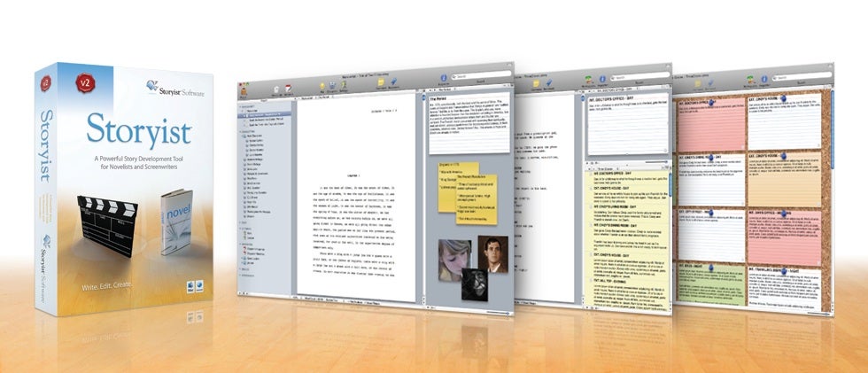Select the green index card on the corkboard
868x373 pixels.
712,284
